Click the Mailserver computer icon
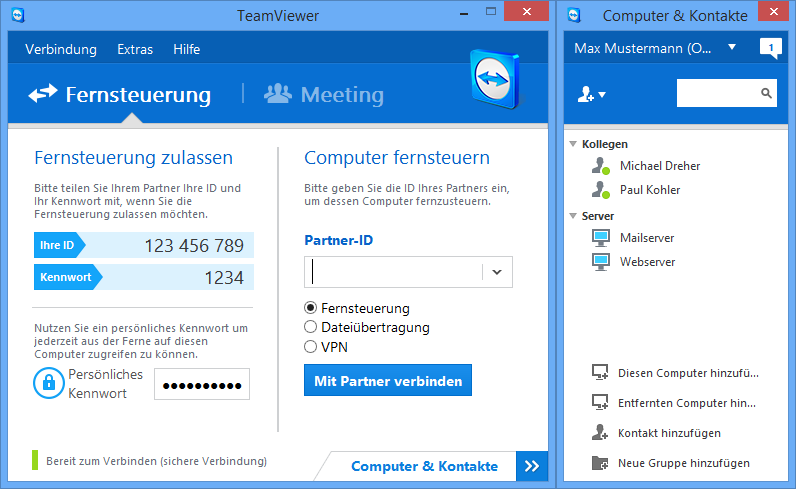The height and width of the screenshot is (489, 796). point(601,238)
